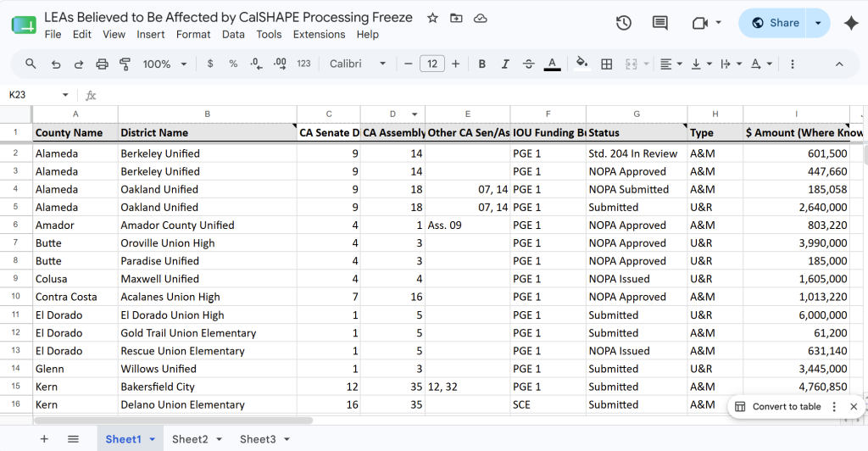Open more number formats (123)
The height and width of the screenshot is (451, 868).
pos(304,64)
